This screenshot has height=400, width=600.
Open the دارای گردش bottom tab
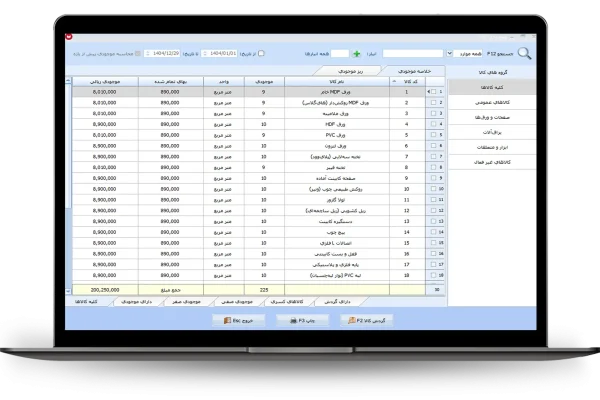click(337, 302)
